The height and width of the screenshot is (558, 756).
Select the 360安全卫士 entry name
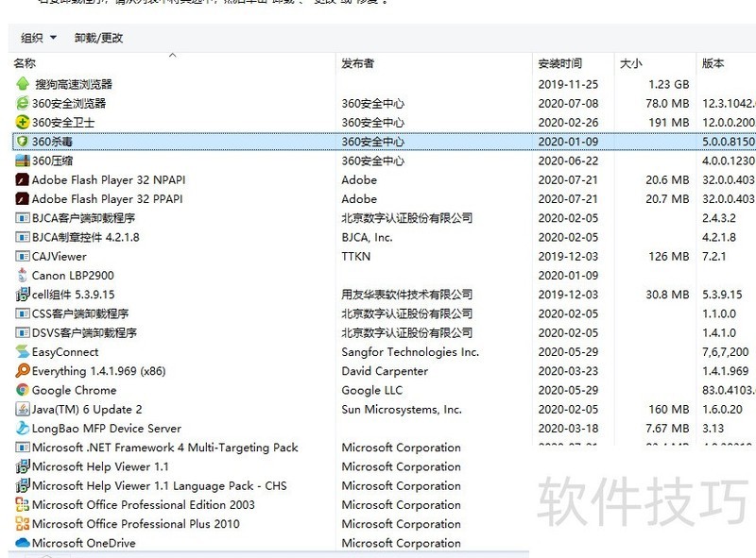click(x=63, y=123)
